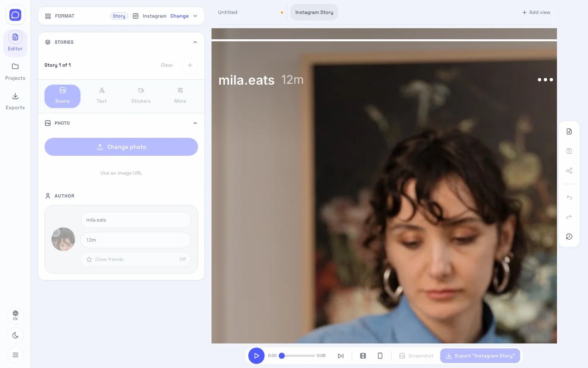Screen dimensions: 588x368
Task: Click the playback timeline slider
Action: pos(298,356)
